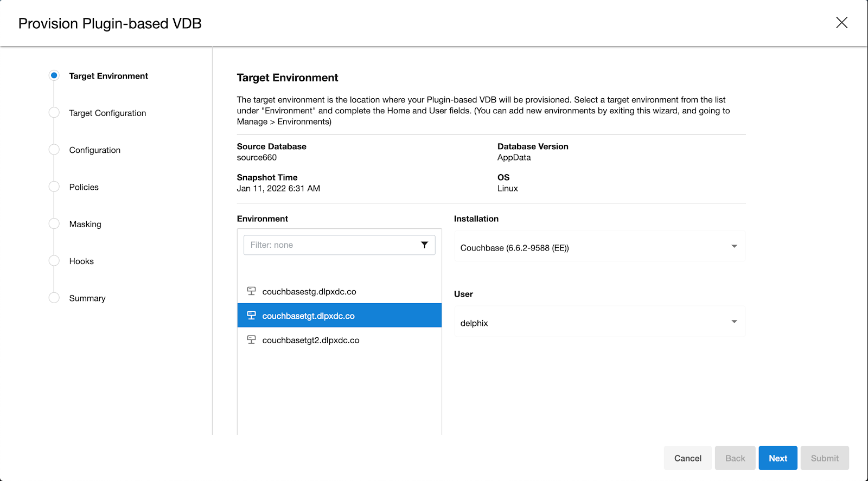Select the Target Configuration step circle

tap(54, 113)
